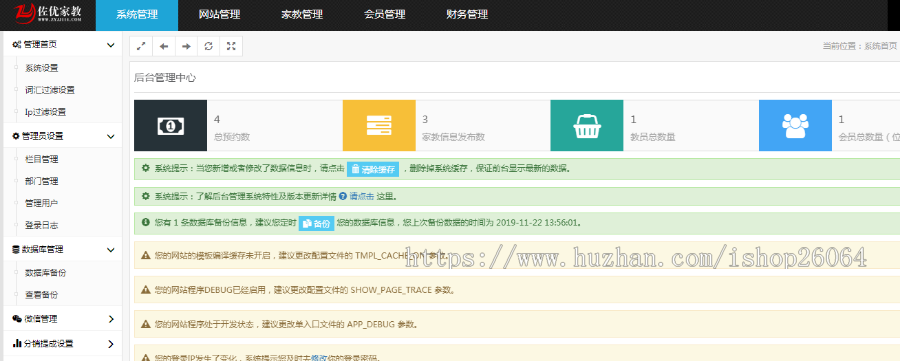Open the 会员管理 top tab
The height and width of the screenshot is (361, 900).
pos(385,15)
